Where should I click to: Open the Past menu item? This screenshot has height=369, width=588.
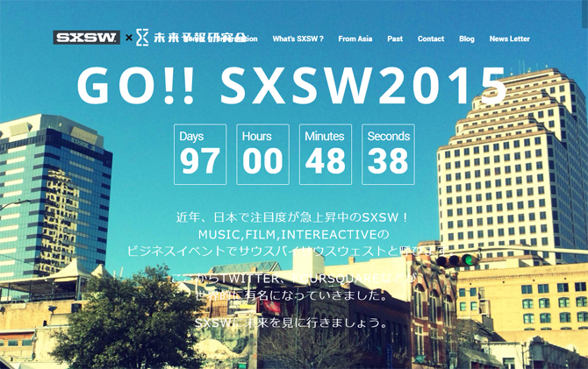click(395, 39)
